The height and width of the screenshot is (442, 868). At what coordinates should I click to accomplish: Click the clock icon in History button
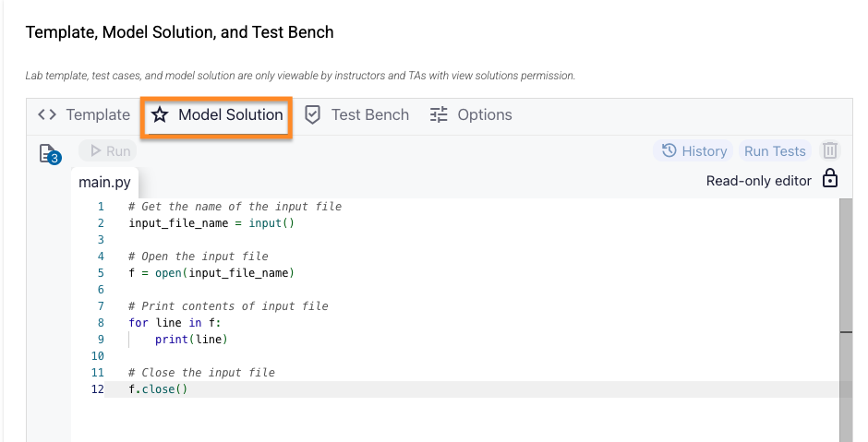669,151
